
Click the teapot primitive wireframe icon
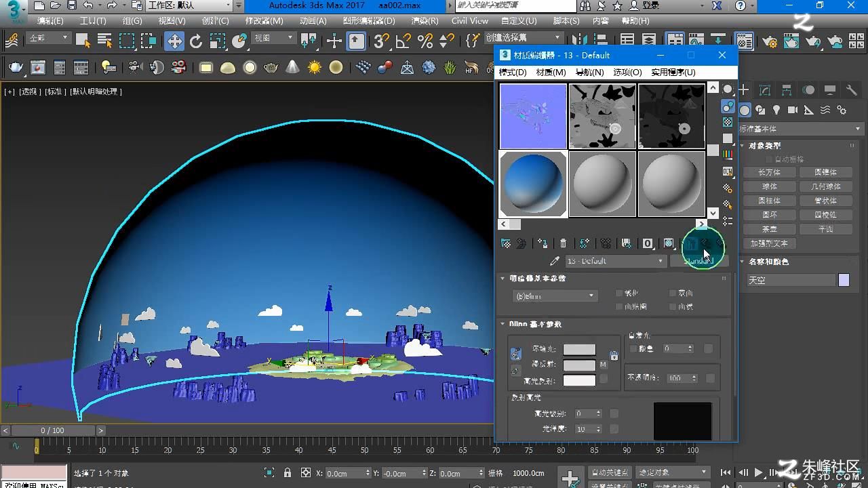click(x=271, y=67)
